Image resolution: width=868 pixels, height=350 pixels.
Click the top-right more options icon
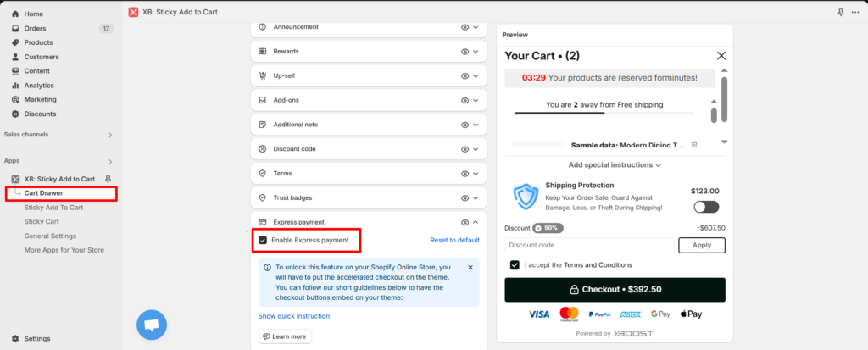click(855, 12)
